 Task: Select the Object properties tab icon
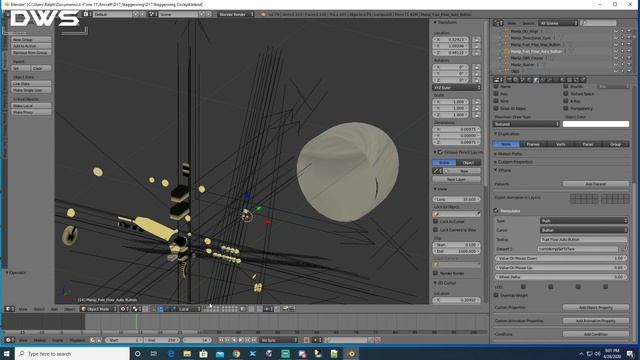pyautogui.click(x=536, y=80)
